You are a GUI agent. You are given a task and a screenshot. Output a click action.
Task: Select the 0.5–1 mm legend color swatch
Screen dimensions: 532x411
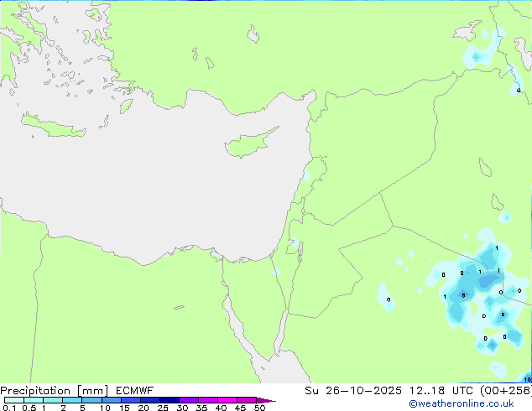point(34,400)
